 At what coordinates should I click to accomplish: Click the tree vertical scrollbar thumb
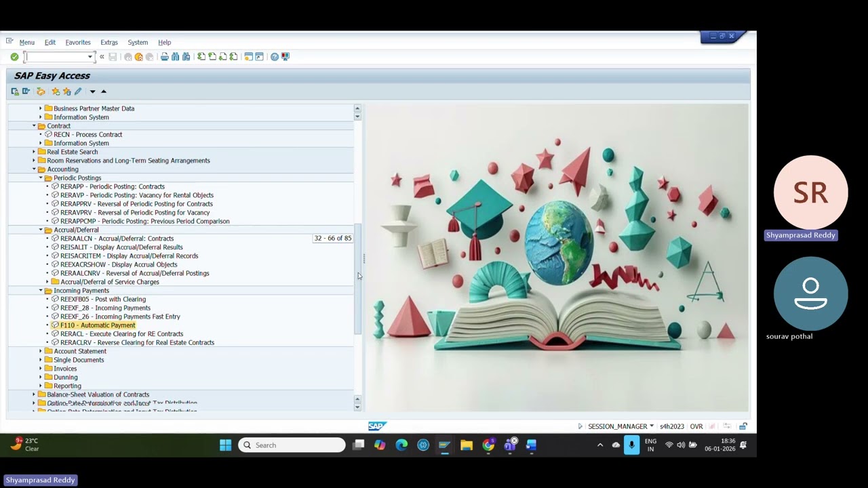[358, 278]
